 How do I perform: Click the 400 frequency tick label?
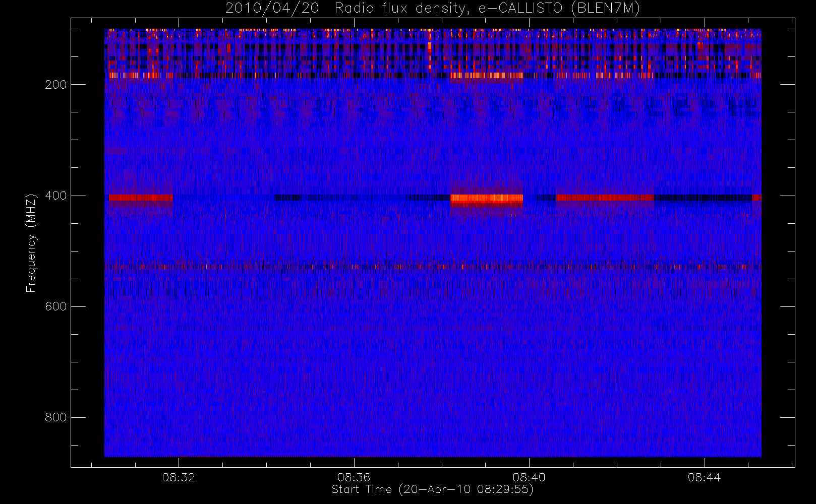coord(55,196)
